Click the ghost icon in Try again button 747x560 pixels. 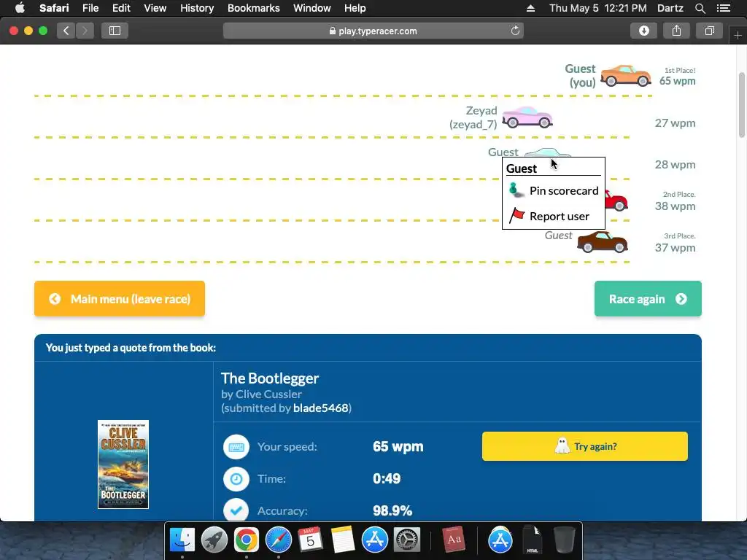coord(562,446)
